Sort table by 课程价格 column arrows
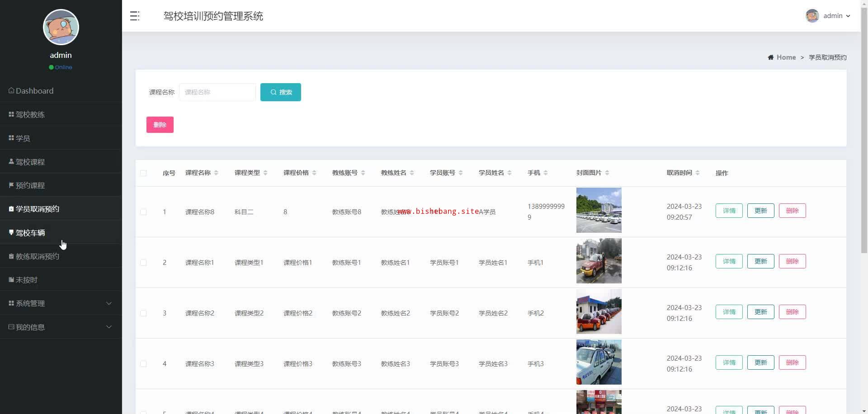 [x=314, y=173]
